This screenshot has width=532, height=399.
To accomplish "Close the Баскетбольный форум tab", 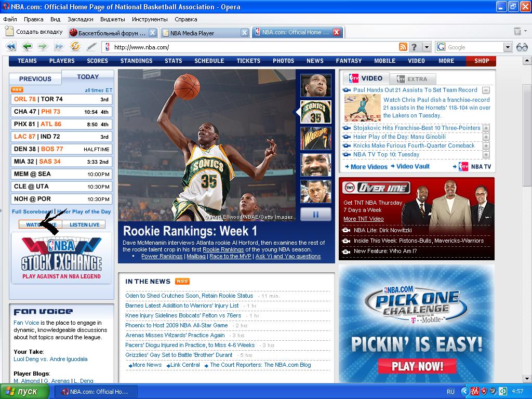I will coord(153,33).
